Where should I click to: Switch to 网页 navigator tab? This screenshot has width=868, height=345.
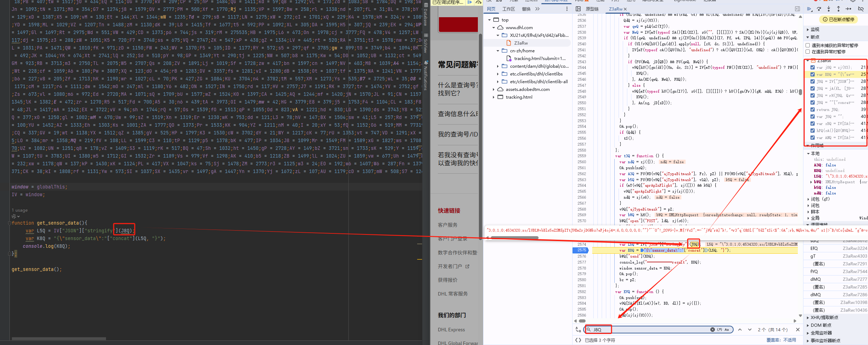click(491, 9)
